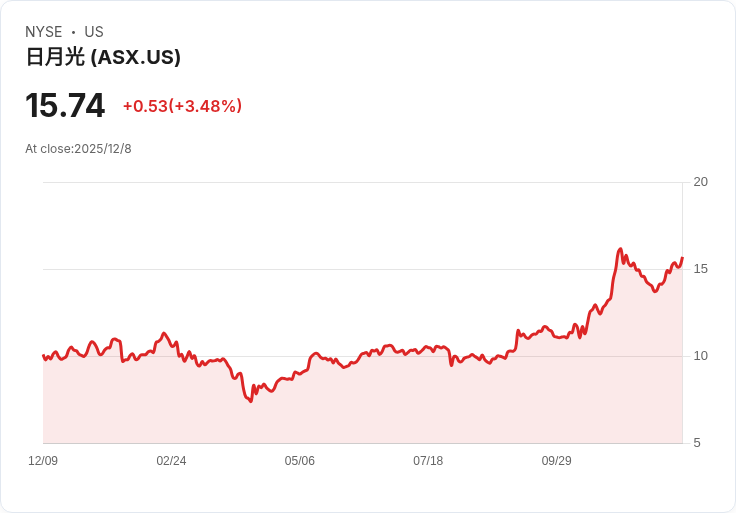Click the lowest dip of the price line

[250, 401]
